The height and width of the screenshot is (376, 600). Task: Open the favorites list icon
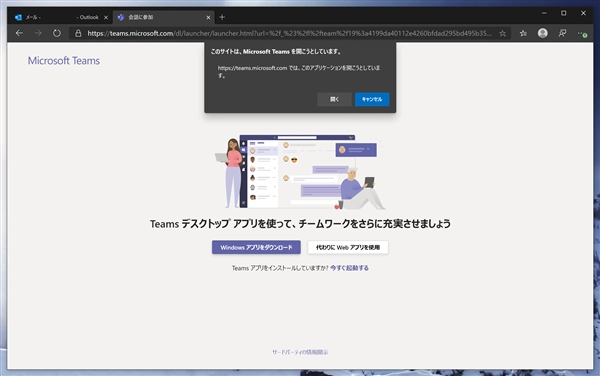pos(523,34)
